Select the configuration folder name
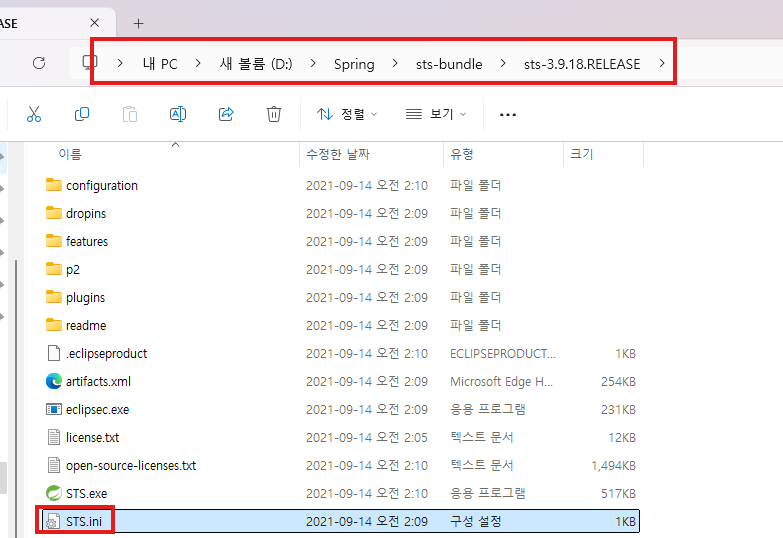Viewport: 783px width, 538px height. tap(102, 186)
